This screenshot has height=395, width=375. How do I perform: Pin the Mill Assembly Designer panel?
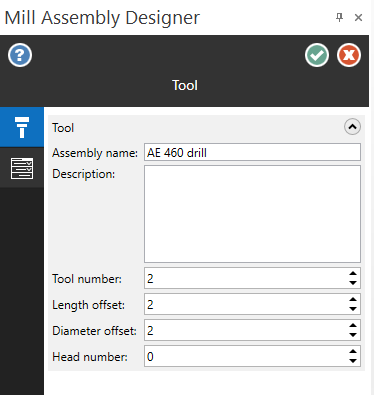pyautogui.click(x=339, y=17)
